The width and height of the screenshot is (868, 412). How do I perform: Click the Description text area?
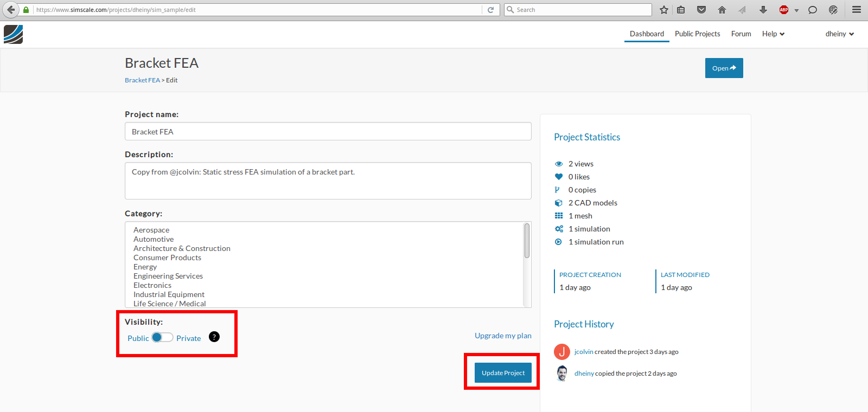(328, 181)
